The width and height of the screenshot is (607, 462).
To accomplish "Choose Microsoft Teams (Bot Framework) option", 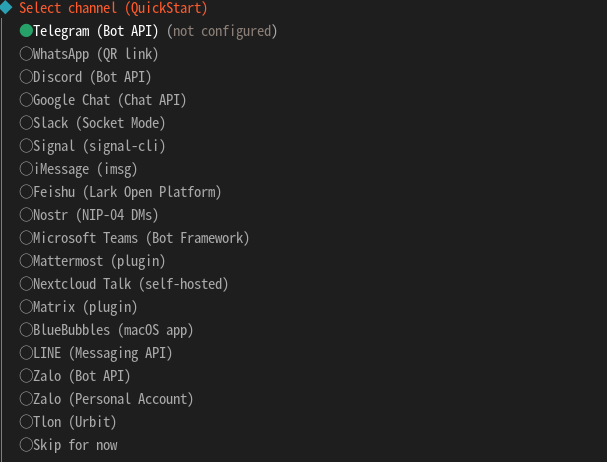I will pyautogui.click(x=26, y=238).
